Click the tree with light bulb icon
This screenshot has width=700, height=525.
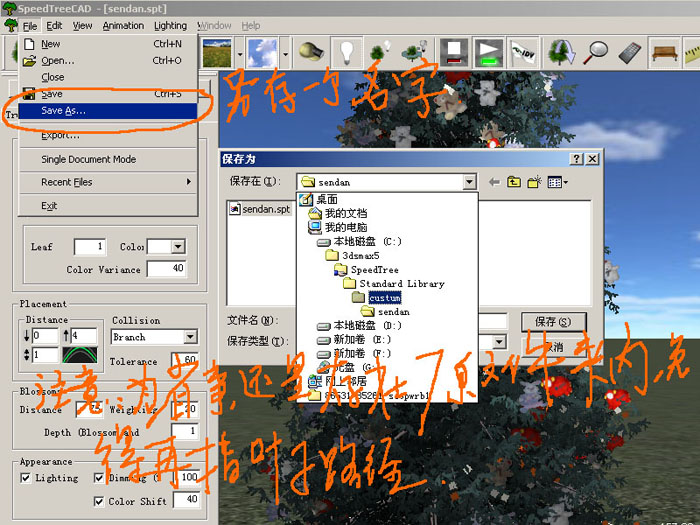coord(381,52)
